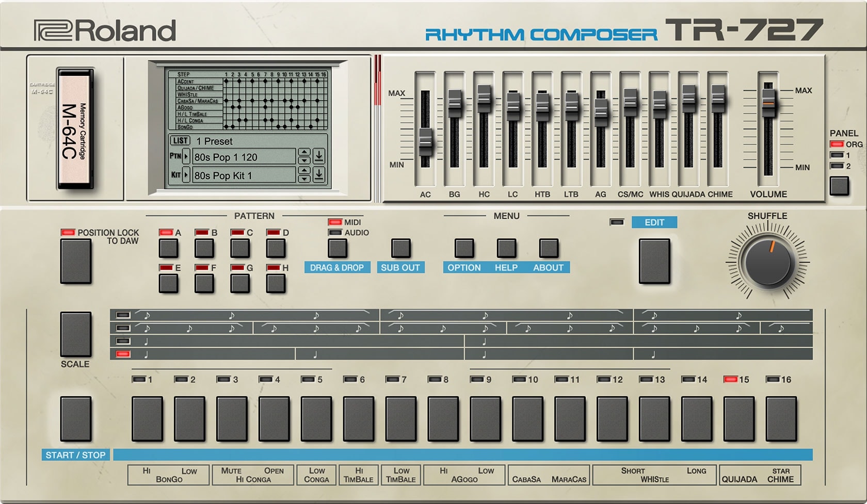Step to next pattern with PTN down arrow
Image resolution: width=867 pixels, height=504 pixels.
point(304,160)
